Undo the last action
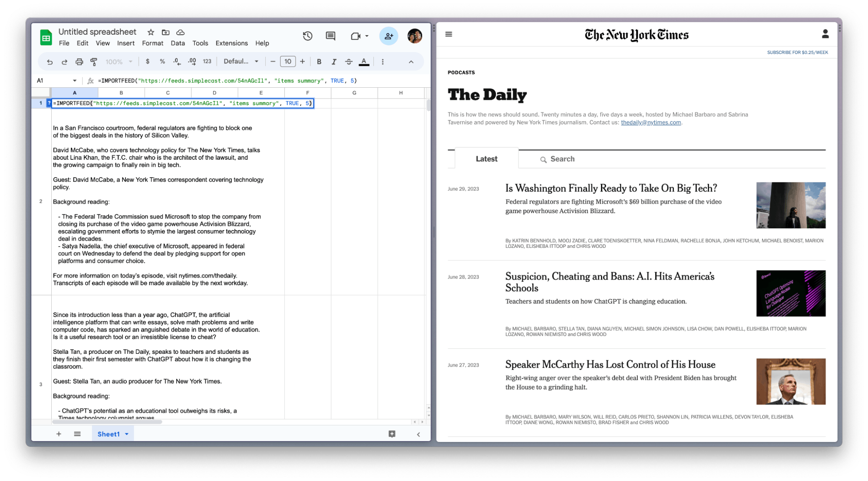This screenshot has width=868, height=481. pos(50,62)
